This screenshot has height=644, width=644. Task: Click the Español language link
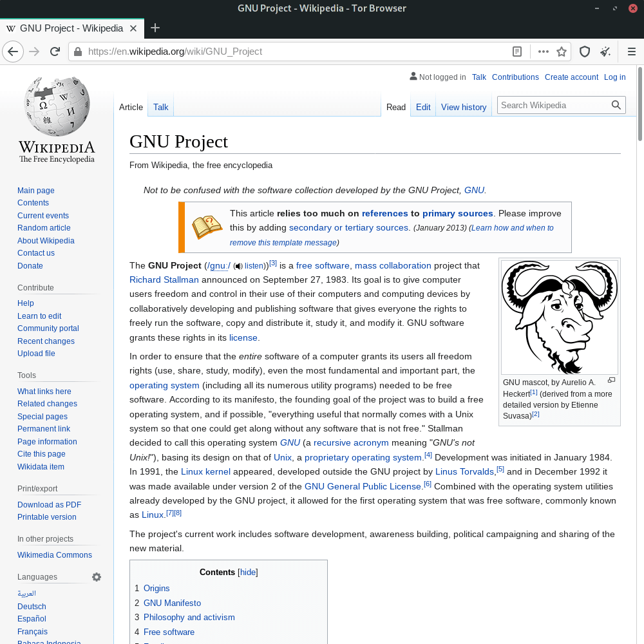tap(32, 619)
